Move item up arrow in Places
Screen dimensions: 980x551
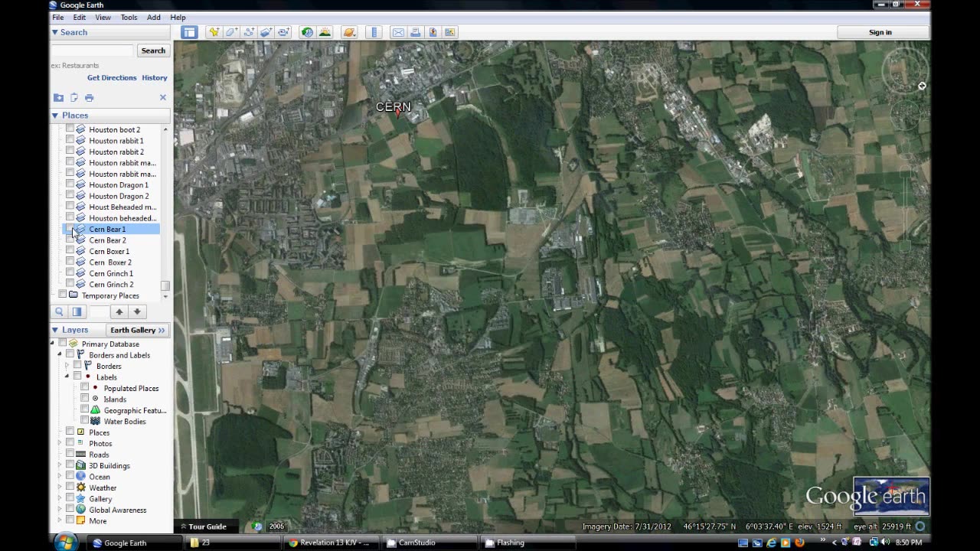119,311
